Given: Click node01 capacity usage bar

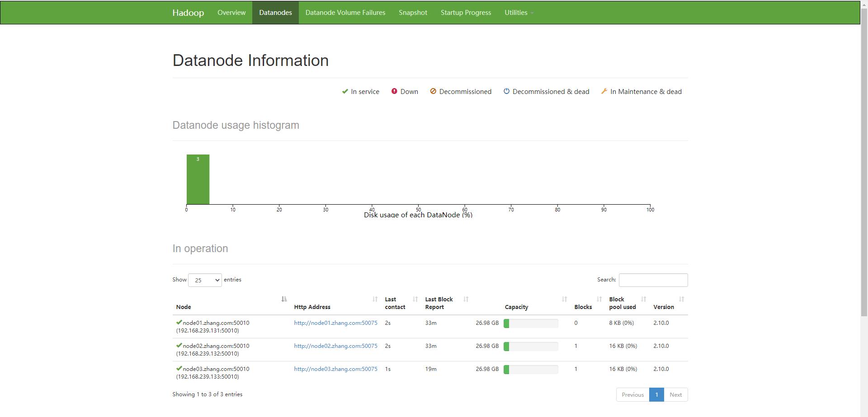Looking at the screenshot, I should pos(531,323).
